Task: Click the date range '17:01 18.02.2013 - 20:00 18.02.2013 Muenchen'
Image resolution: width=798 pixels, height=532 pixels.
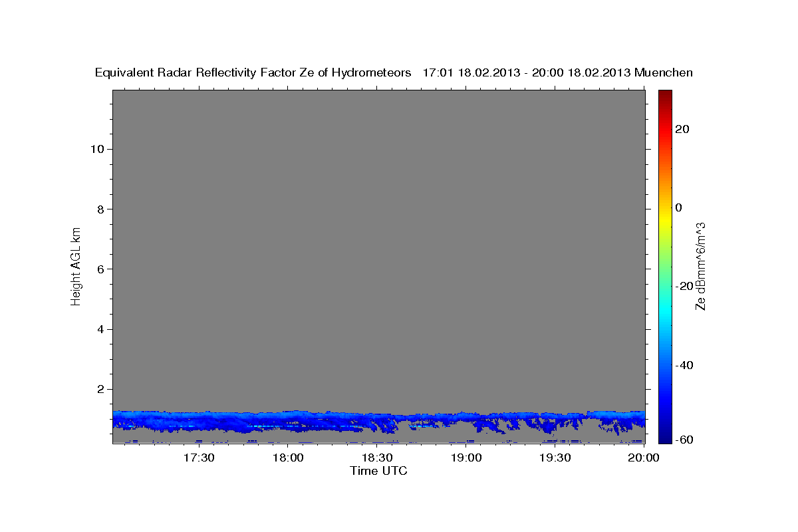Action: click(x=558, y=73)
